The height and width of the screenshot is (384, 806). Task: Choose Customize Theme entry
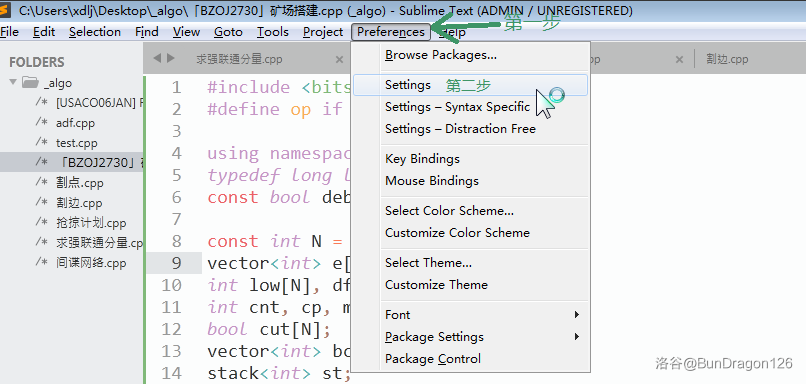[470, 285]
